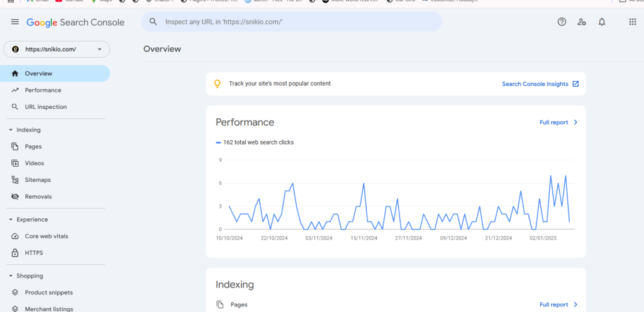Click the HTTPS padlock icon
Screen dimensions: 644x312
[15, 253]
